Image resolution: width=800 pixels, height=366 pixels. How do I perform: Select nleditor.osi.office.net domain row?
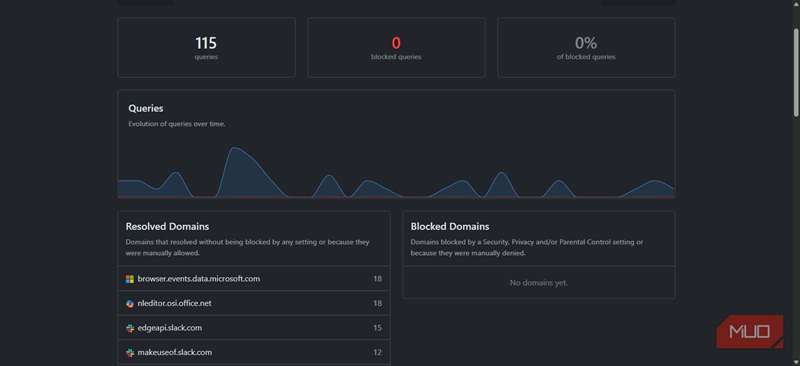(254, 303)
